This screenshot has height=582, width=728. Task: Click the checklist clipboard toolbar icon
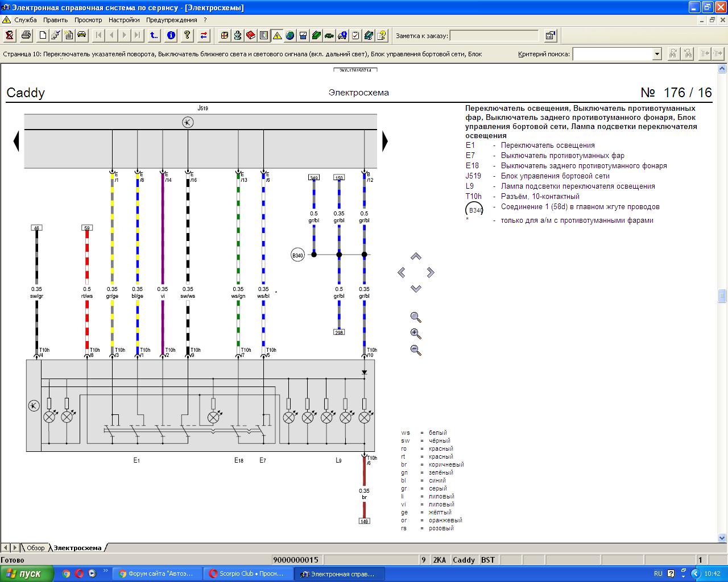click(x=355, y=35)
